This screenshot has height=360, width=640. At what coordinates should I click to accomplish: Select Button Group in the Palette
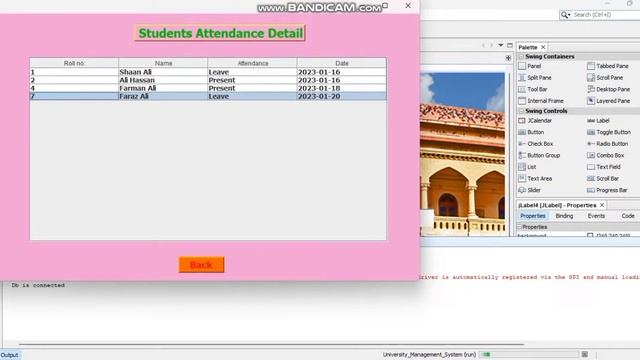pos(539,156)
